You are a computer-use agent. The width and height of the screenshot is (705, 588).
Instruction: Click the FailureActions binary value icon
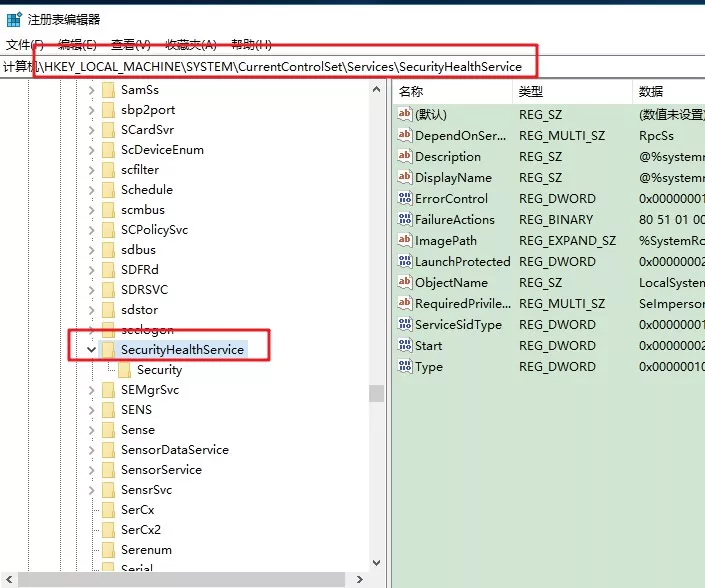(x=405, y=219)
